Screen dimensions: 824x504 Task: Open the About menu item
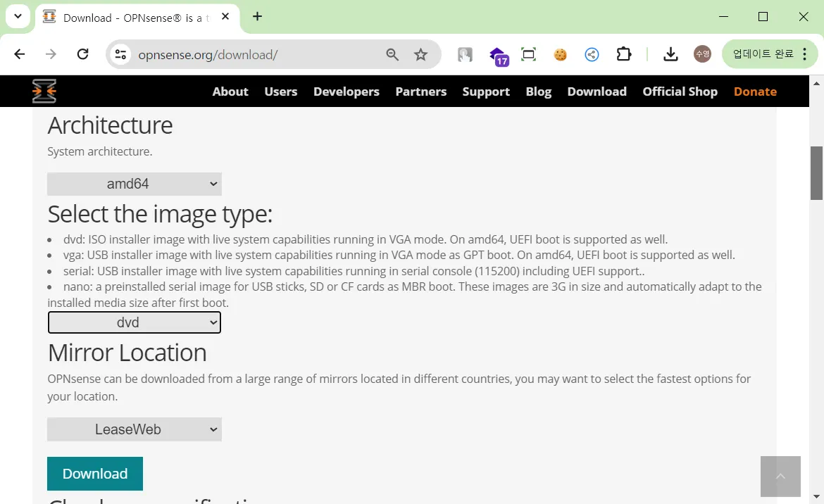pos(230,92)
